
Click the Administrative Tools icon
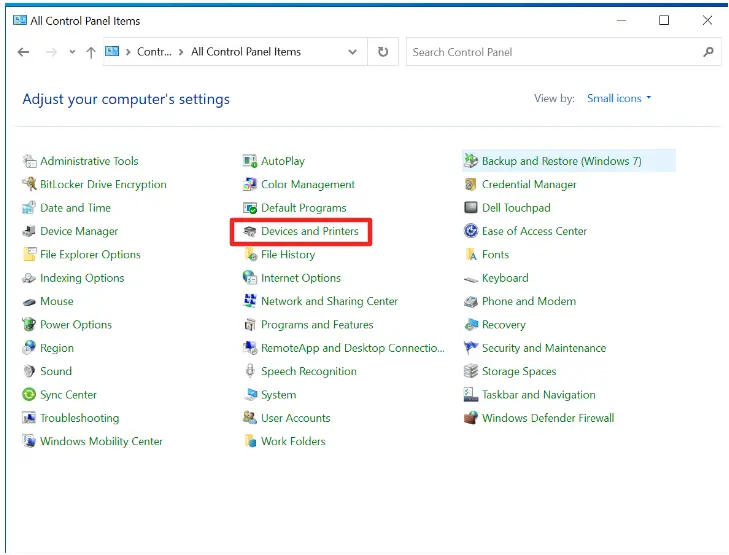pyautogui.click(x=29, y=161)
